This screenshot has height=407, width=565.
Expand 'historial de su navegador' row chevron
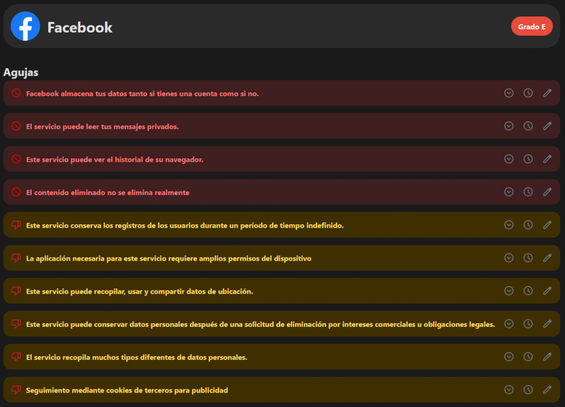tap(508, 159)
